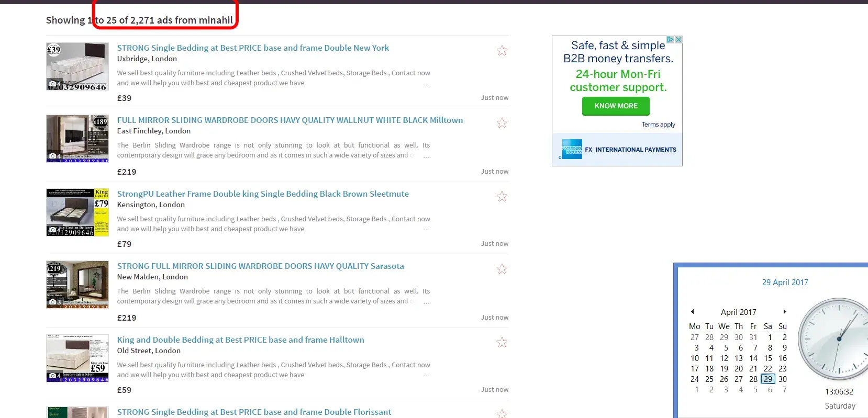Image resolution: width=868 pixels, height=418 pixels.
Task: Open STRONG Single Bedding Florissant listing
Action: coord(254,412)
